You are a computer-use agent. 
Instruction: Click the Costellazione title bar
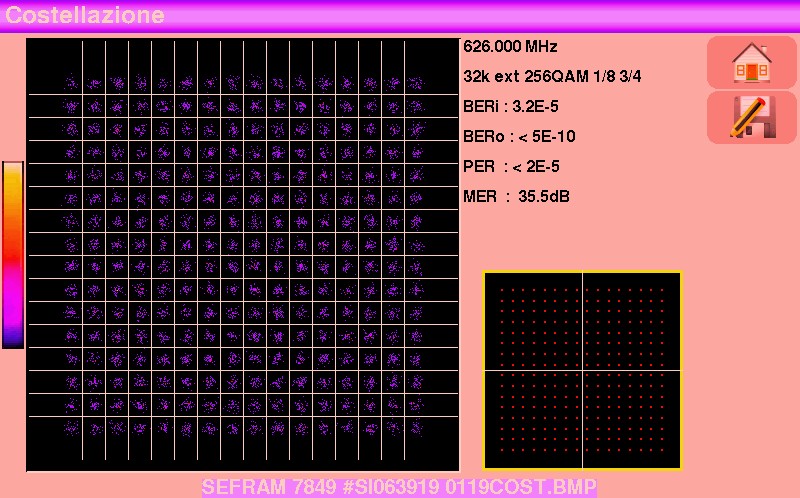[400, 15]
